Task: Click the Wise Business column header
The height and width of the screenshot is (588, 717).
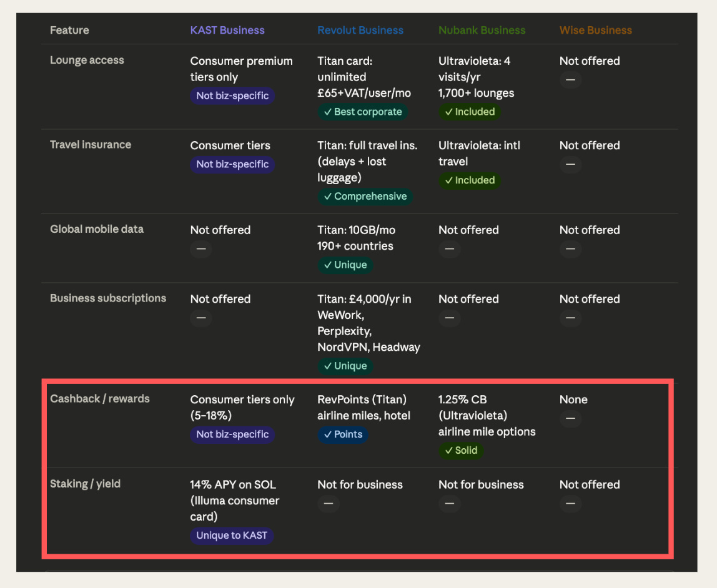Action: pyautogui.click(x=596, y=30)
